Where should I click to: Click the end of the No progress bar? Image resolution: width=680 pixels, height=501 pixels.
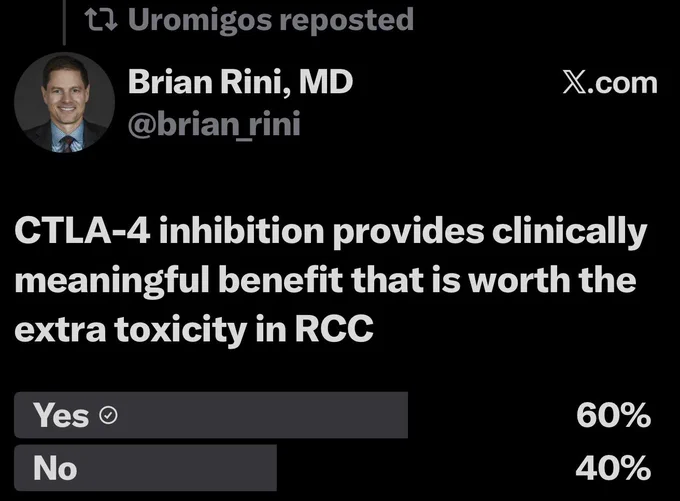pyautogui.click(x=274, y=468)
